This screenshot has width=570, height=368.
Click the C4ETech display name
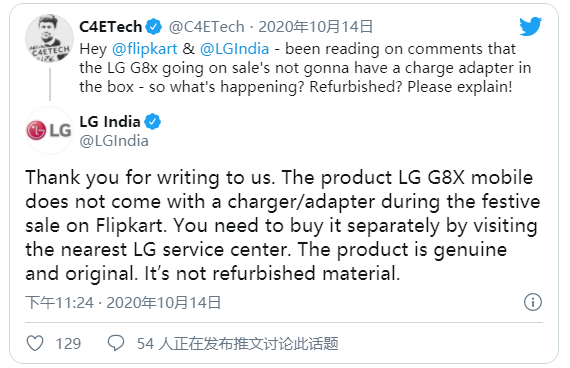pyautogui.click(x=111, y=27)
